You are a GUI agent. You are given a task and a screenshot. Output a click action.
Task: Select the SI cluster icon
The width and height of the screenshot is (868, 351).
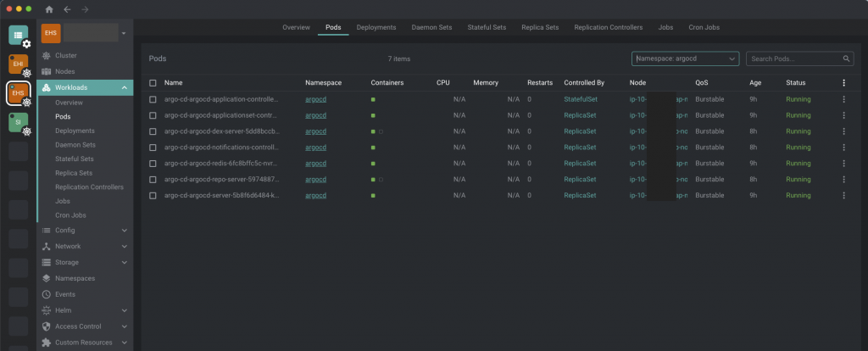click(x=19, y=122)
